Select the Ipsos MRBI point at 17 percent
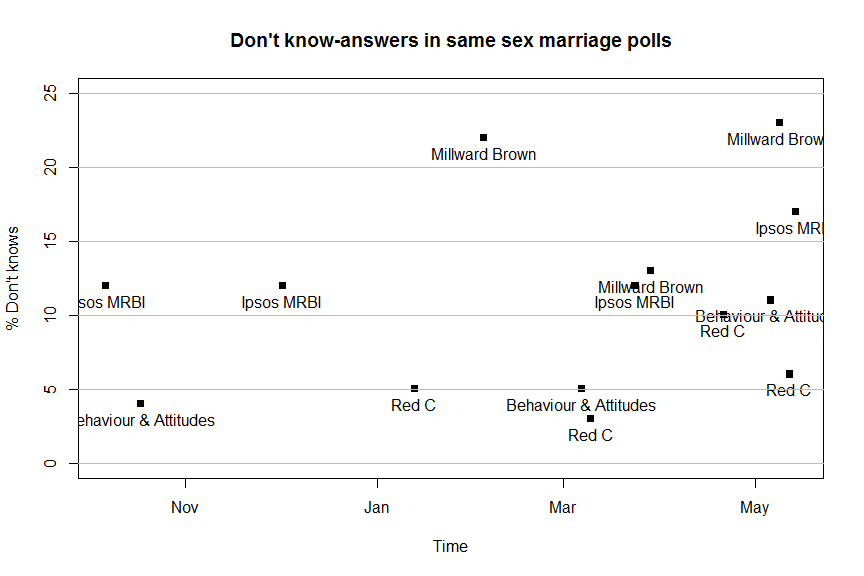 [x=795, y=211]
